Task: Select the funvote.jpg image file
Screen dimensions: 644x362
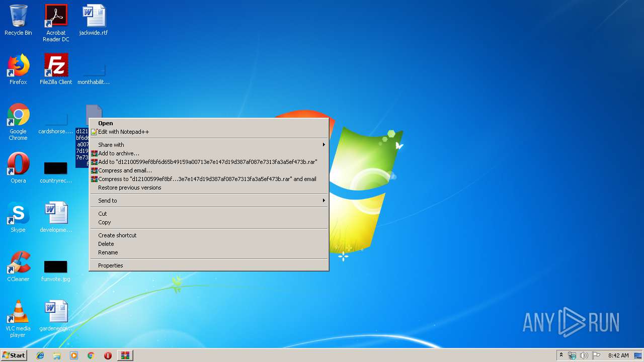Action: click(x=56, y=270)
